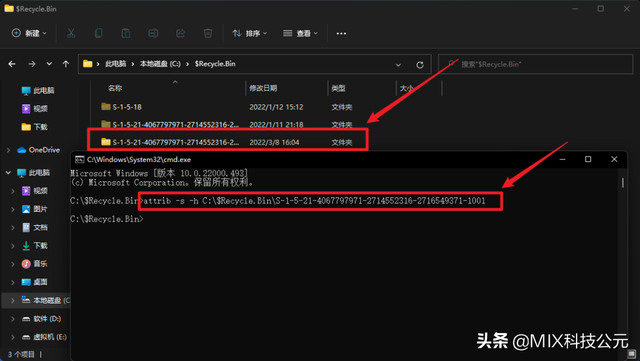Click cmd.exe window title bar icon

(x=80, y=159)
